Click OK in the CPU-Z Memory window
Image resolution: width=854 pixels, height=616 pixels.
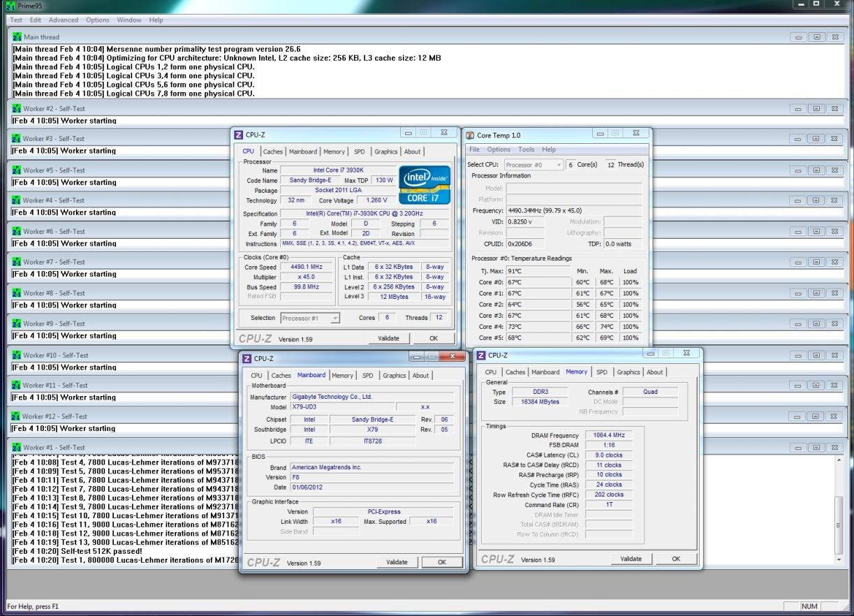pos(675,559)
